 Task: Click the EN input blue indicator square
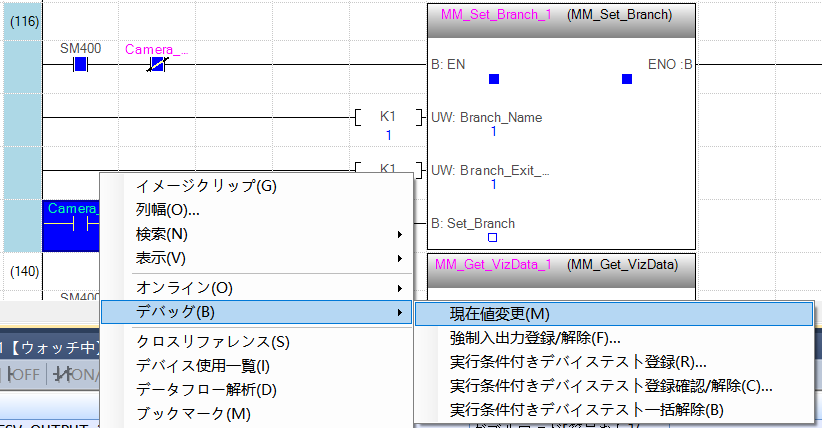click(x=493, y=79)
